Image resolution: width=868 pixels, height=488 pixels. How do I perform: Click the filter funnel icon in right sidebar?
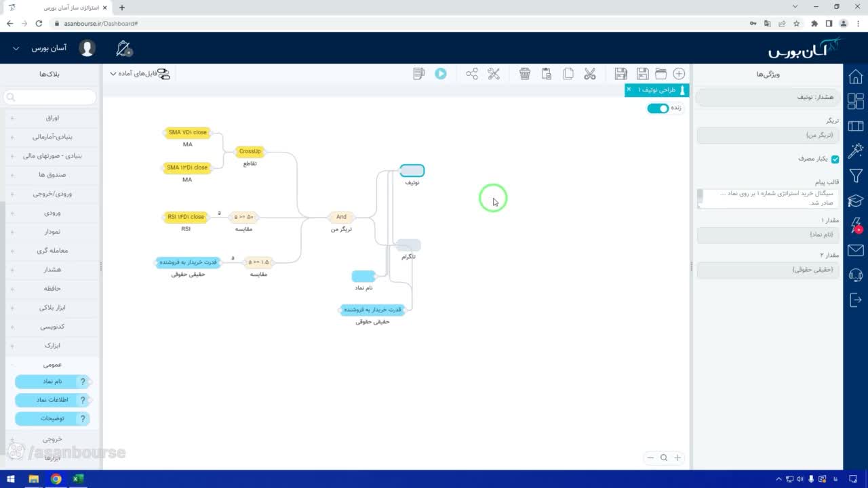[x=856, y=176]
